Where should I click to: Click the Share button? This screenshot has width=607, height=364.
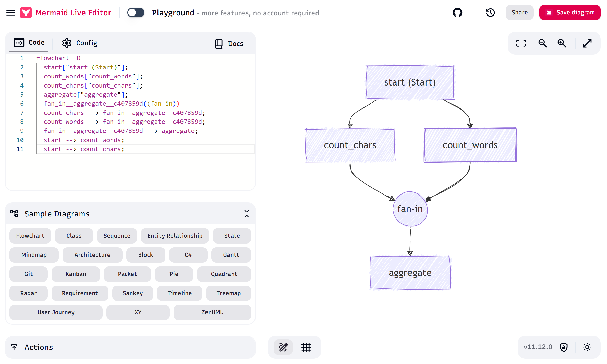[x=519, y=13]
